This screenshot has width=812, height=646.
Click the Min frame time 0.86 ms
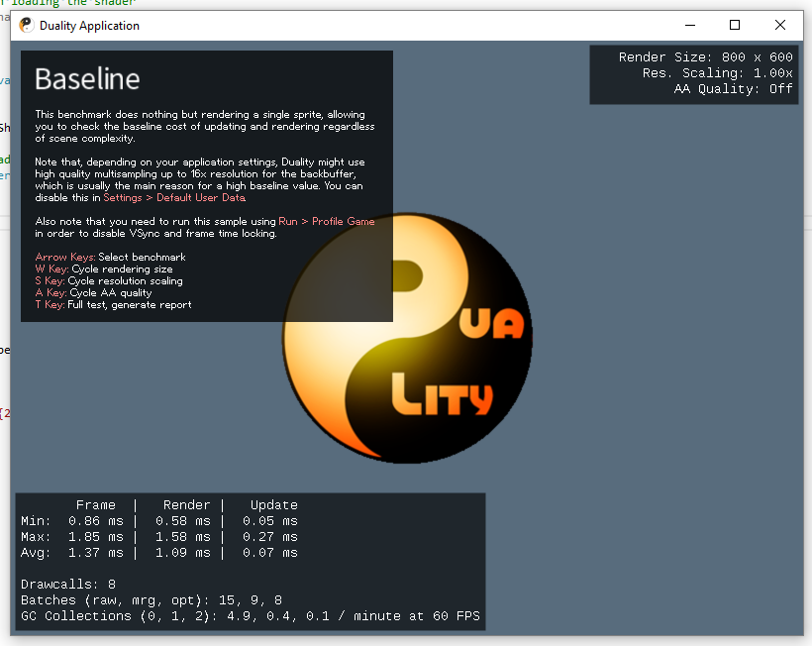pyautogui.click(x=96, y=521)
